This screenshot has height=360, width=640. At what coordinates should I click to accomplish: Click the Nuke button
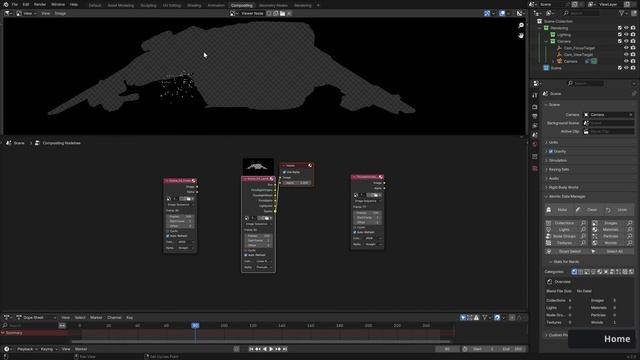tap(558, 210)
